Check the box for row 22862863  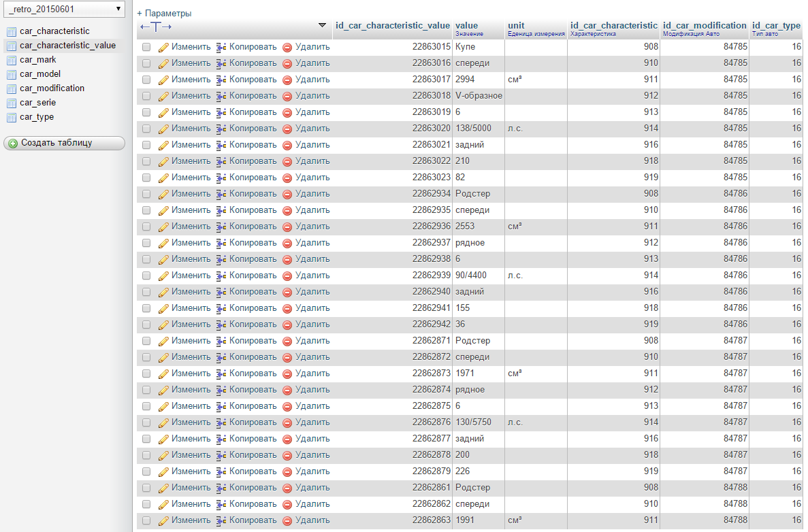[x=146, y=520]
